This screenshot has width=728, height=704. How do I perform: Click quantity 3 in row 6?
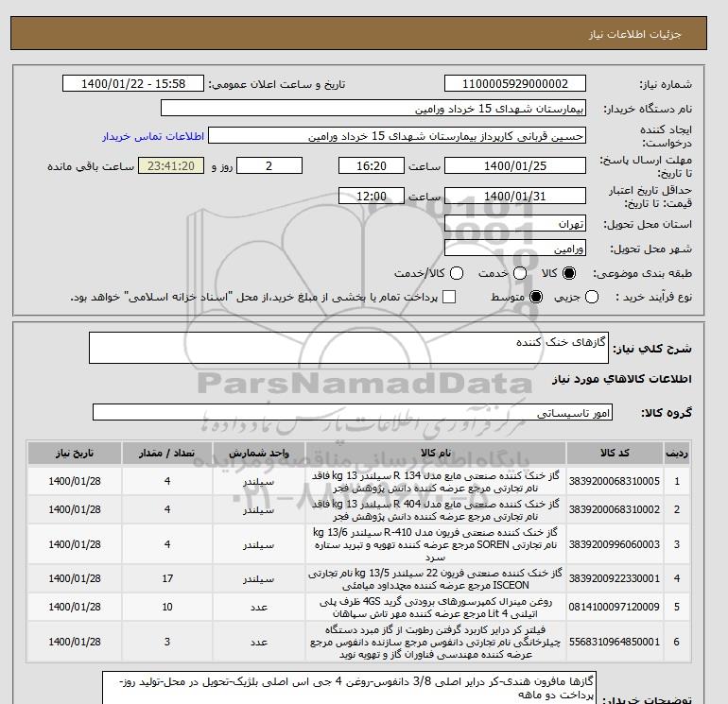[x=167, y=642]
